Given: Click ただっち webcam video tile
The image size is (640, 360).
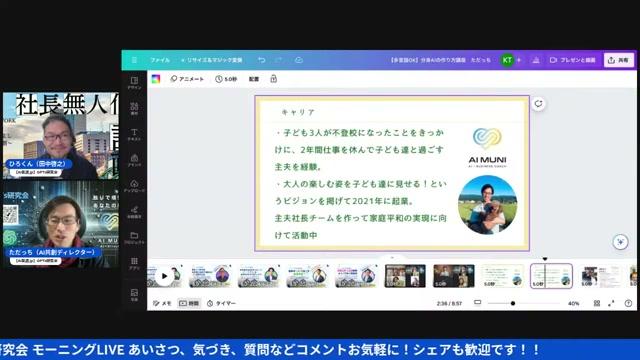Looking at the screenshot, I should [x=61, y=224].
